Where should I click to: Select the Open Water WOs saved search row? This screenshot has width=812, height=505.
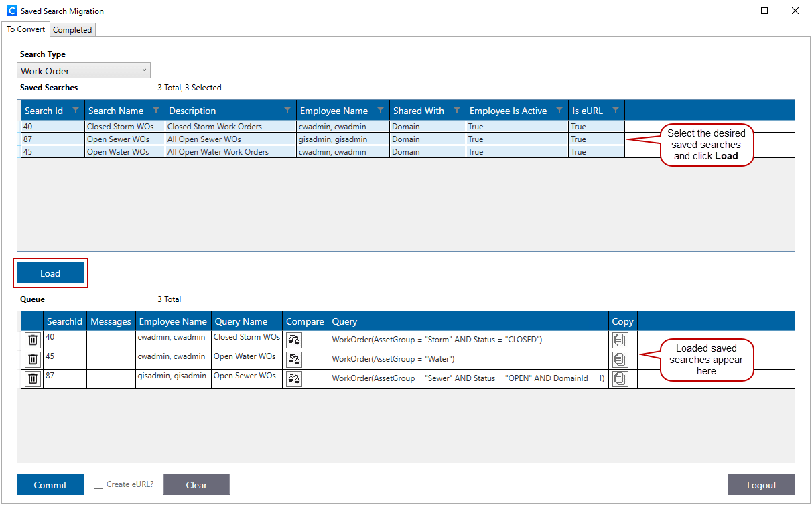(x=323, y=151)
